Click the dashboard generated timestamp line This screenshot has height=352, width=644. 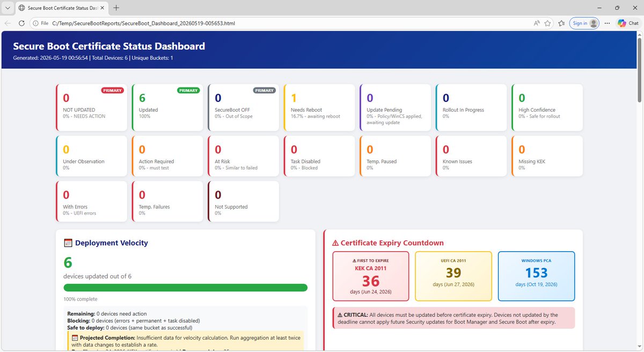pyautogui.click(x=93, y=57)
